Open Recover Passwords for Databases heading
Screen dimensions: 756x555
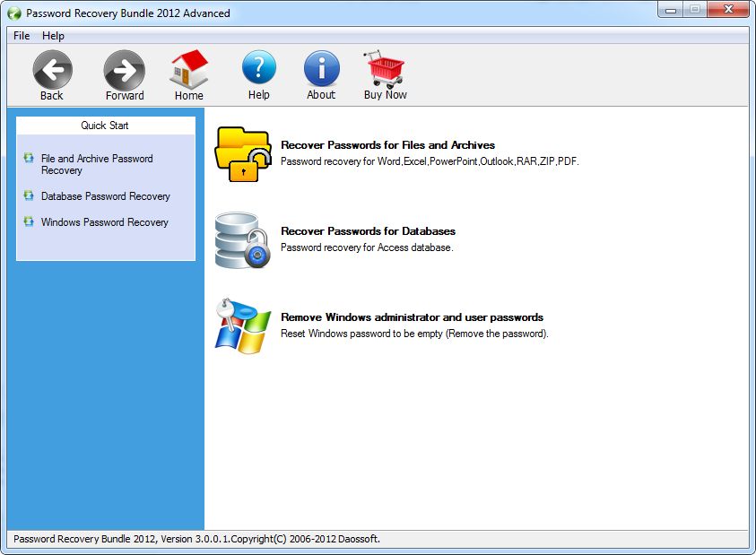pos(368,231)
